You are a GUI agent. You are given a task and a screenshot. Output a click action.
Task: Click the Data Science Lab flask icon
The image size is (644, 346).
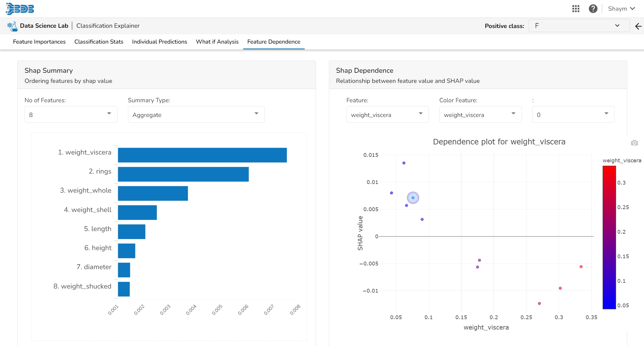click(12, 26)
